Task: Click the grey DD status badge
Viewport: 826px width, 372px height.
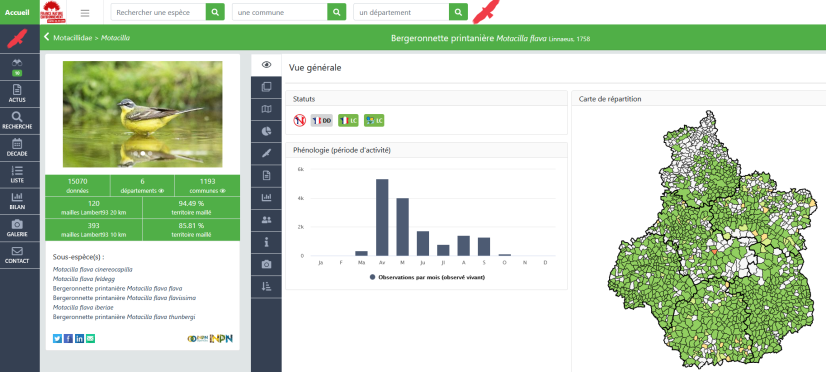Action: pyautogui.click(x=321, y=121)
